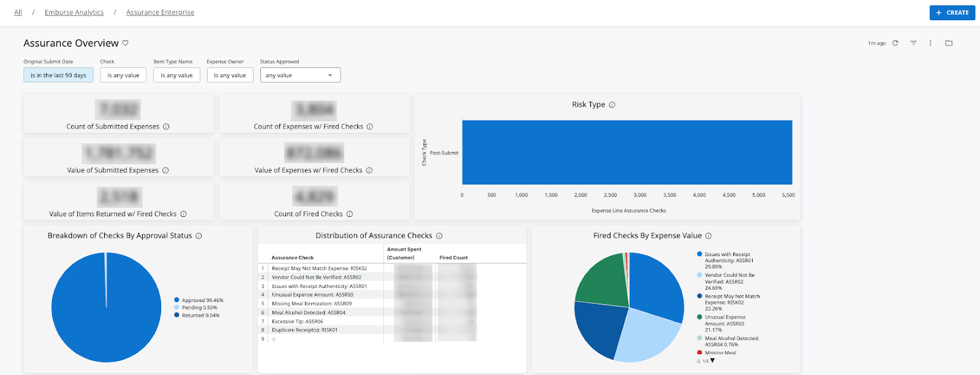Go to next page of pie legend

click(x=712, y=361)
